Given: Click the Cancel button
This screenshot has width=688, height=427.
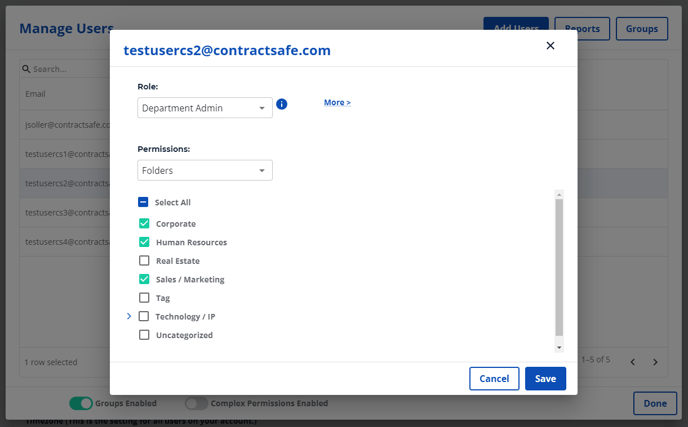Looking at the screenshot, I should point(494,378).
